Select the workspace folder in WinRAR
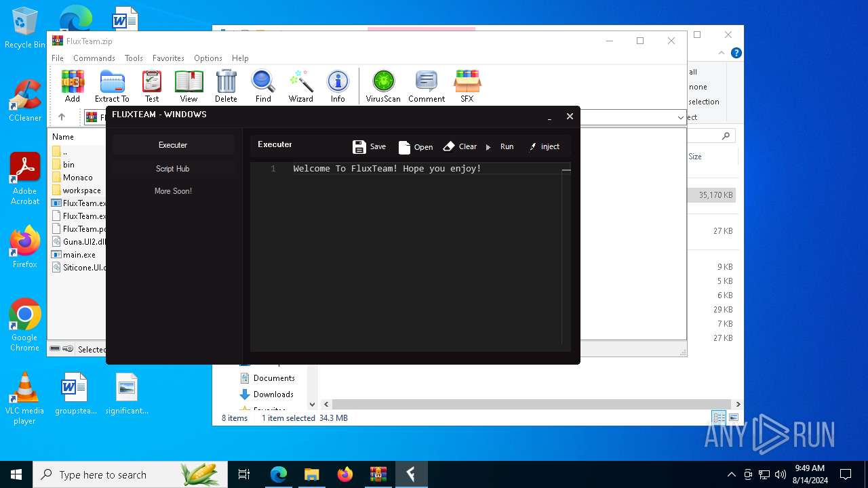868x488 pixels. click(76, 190)
